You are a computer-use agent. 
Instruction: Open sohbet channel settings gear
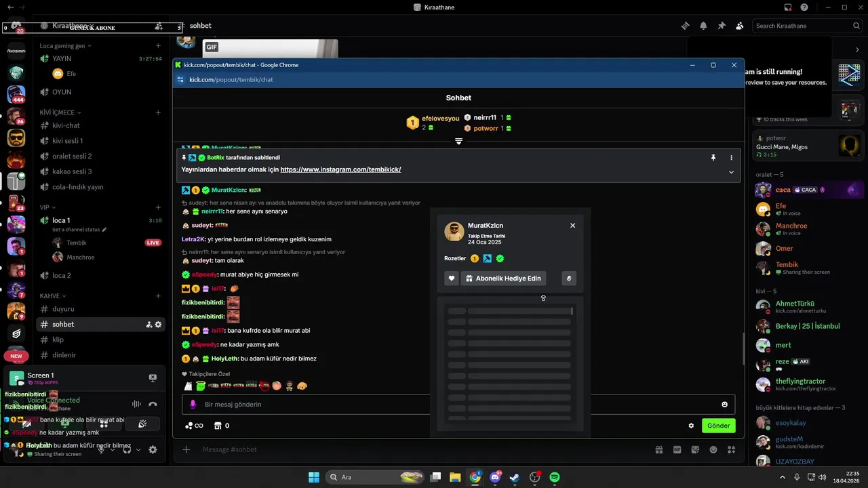158,325
